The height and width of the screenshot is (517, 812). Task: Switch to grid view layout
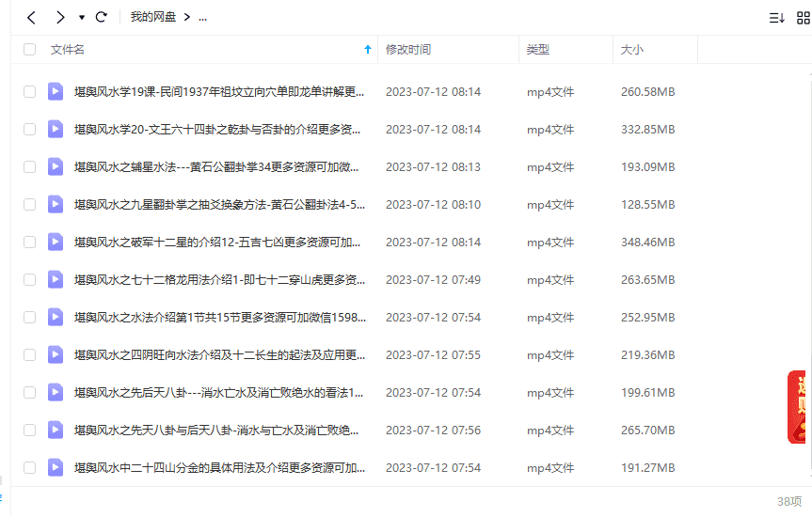(803, 18)
